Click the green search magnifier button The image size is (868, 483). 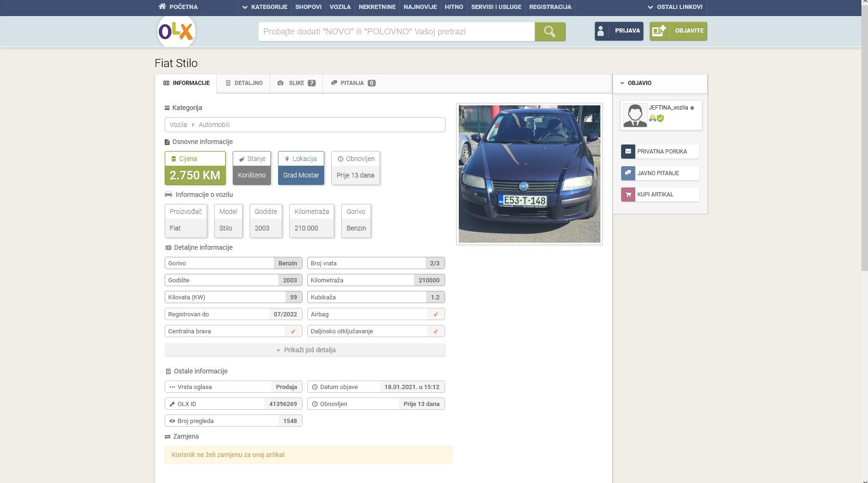coord(550,32)
